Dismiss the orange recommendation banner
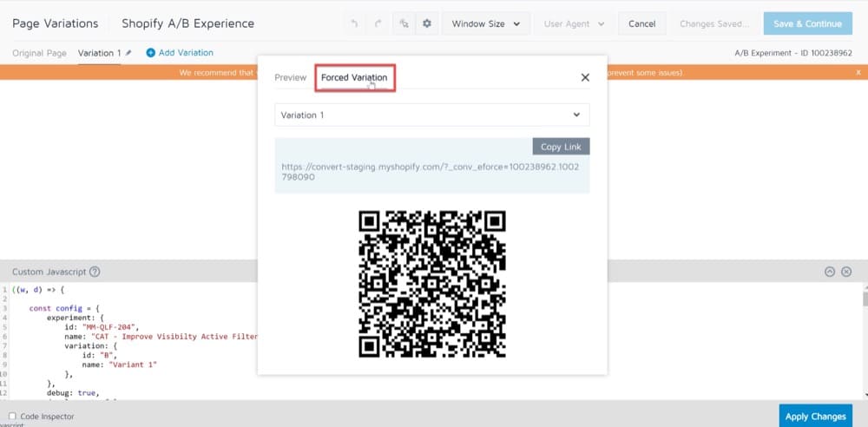The height and width of the screenshot is (427, 868). pos(858,73)
